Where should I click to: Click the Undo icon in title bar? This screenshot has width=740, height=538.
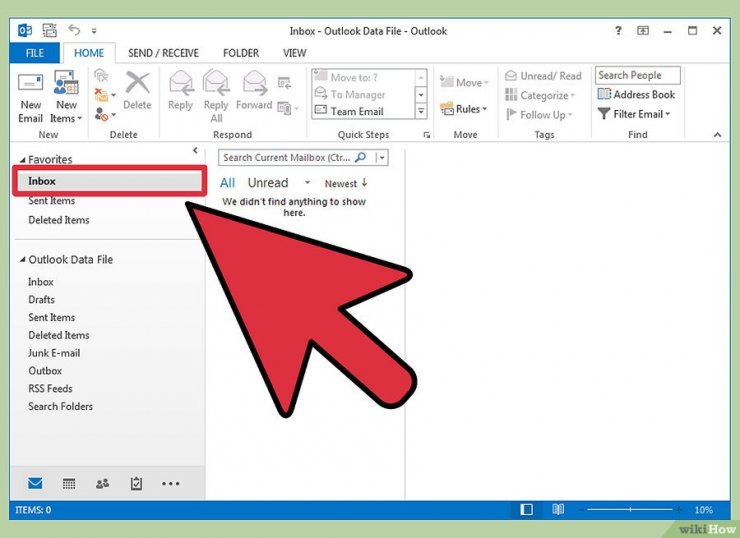click(74, 30)
